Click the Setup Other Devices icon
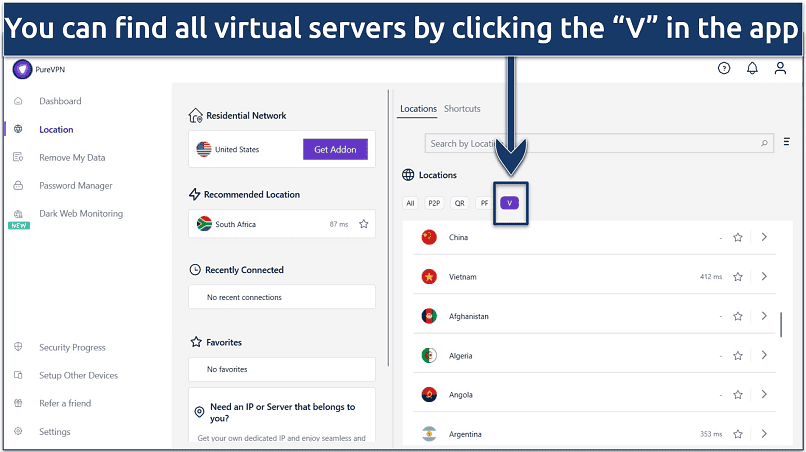Screen dimensions: 806x452 point(19,375)
